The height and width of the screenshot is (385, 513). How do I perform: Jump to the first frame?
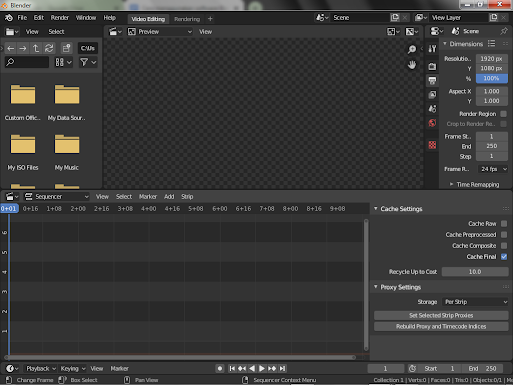point(232,368)
